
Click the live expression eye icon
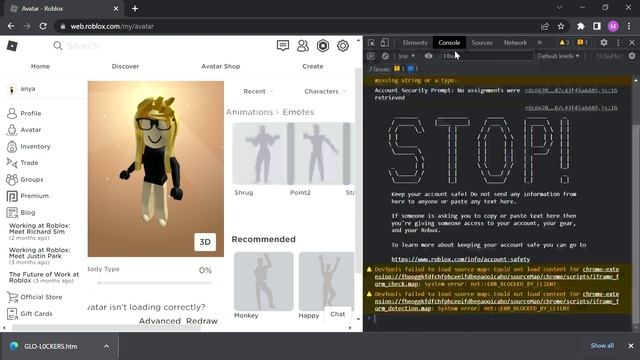pyautogui.click(x=428, y=56)
